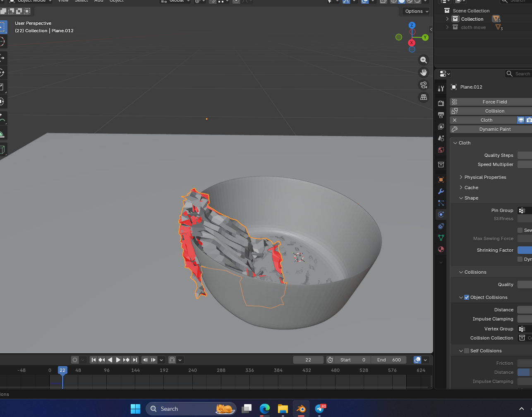
Task: Open Telegram from the taskbar
Action: pyautogui.click(x=320, y=409)
